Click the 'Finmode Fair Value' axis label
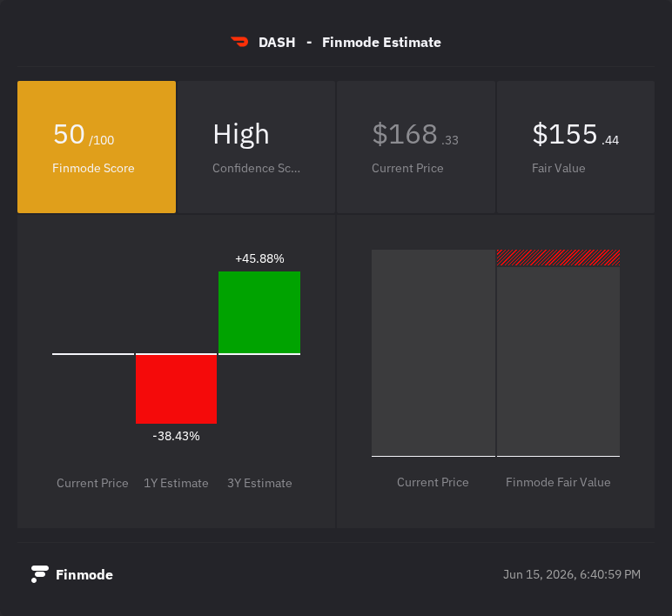The height and width of the screenshot is (616, 672). pos(558,482)
